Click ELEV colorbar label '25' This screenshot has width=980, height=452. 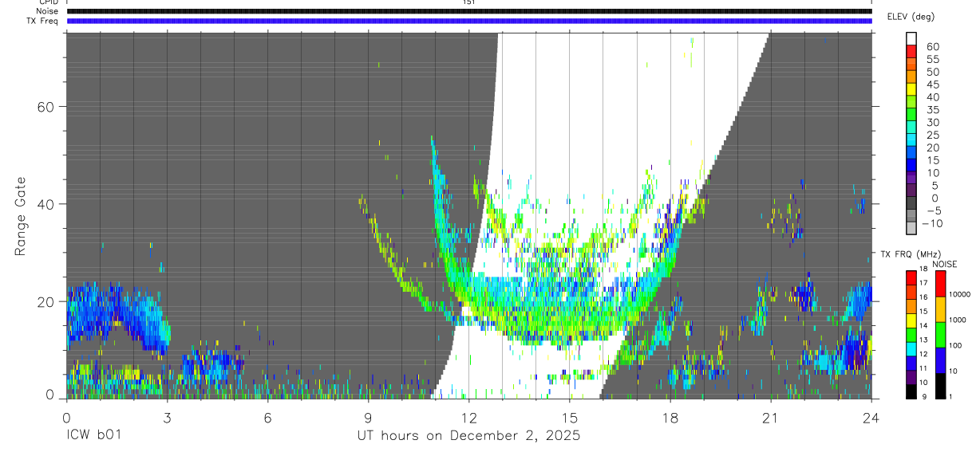[932, 136]
